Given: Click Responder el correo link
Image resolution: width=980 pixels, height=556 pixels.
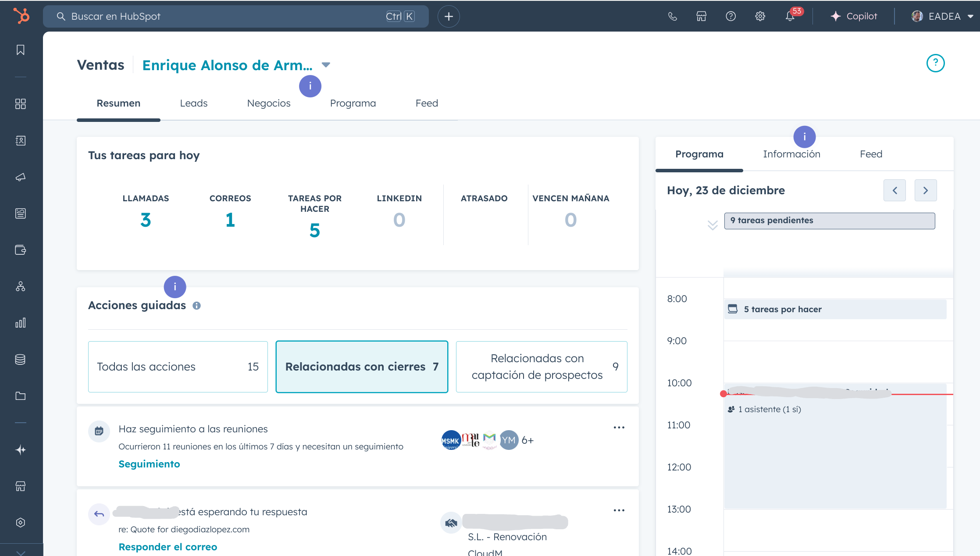Looking at the screenshot, I should 167,547.
